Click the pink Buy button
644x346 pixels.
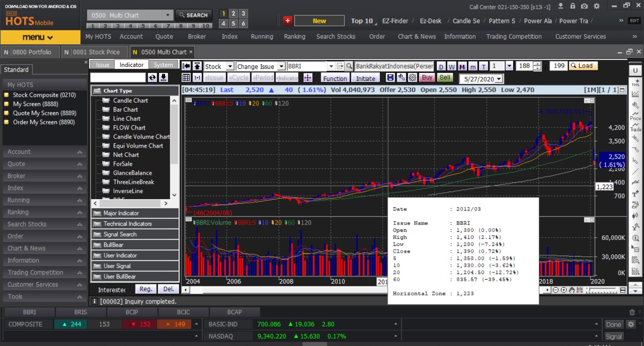(427, 78)
